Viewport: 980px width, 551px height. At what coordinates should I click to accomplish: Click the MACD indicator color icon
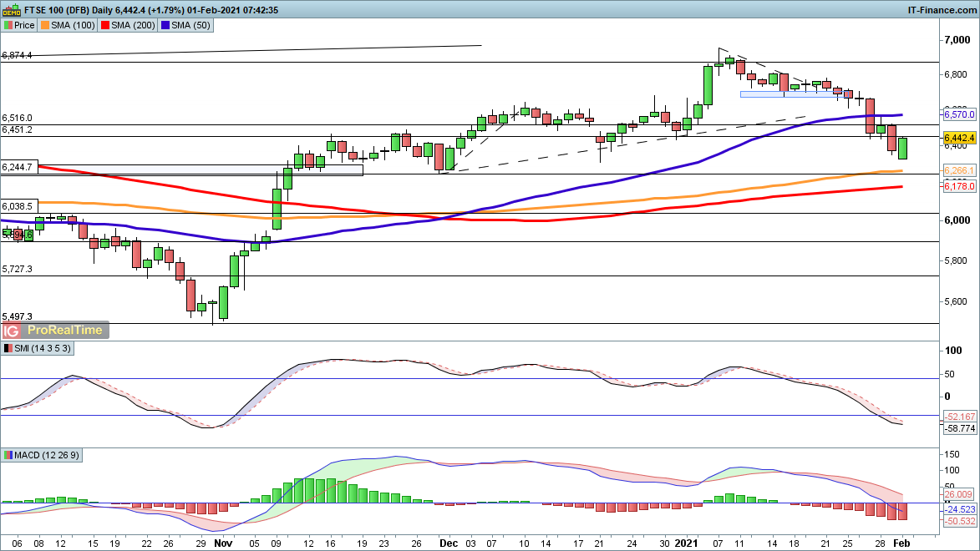click(8, 455)
